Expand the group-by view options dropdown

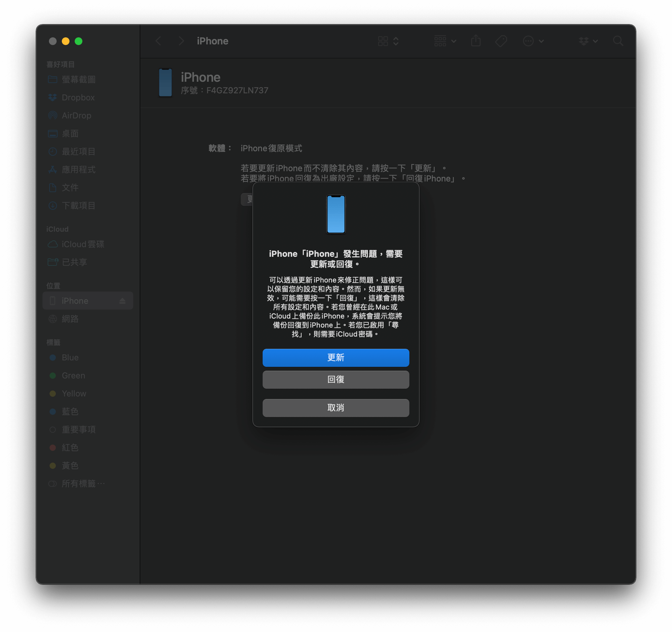pos(444,41)
